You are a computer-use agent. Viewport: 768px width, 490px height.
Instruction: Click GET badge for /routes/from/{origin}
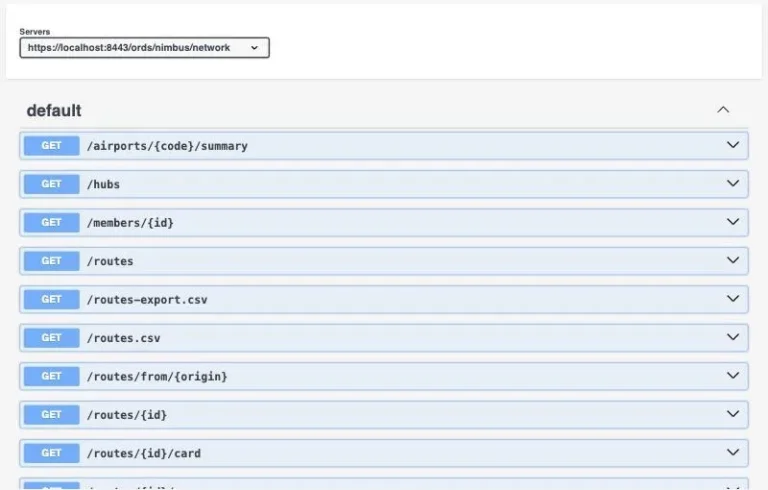coord(51,376)
